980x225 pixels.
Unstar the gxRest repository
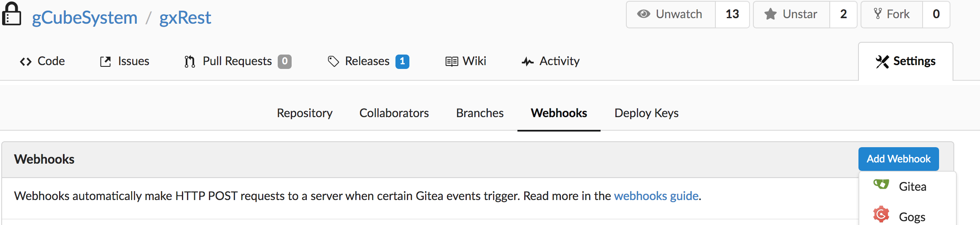(x=791, y=14)
